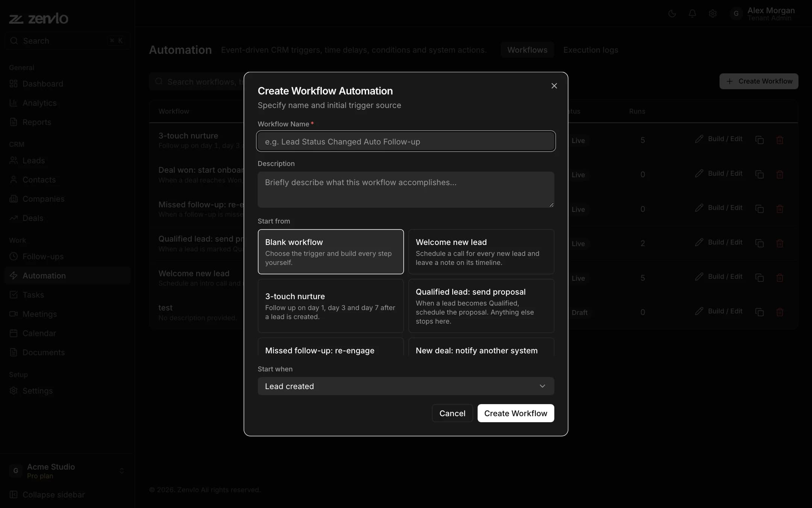The image size is (812, 508).
Task: Pick New deal: notify another system card
Action: 481,347
